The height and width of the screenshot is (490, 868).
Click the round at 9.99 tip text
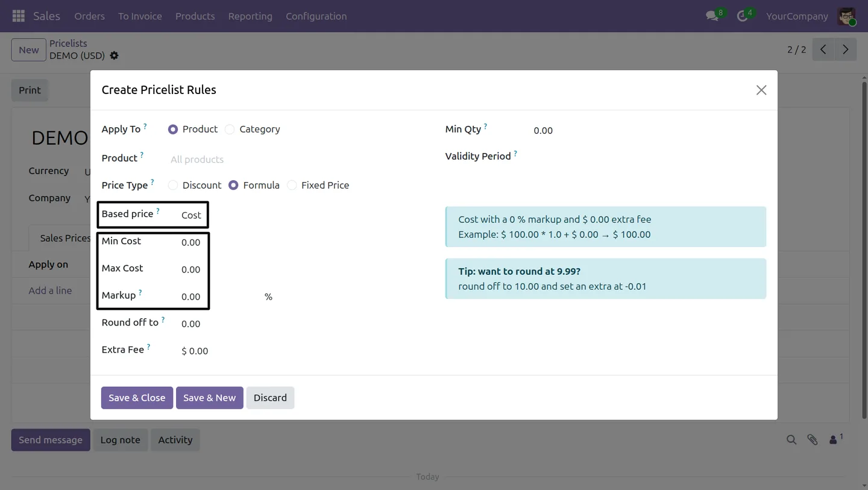click(520, 271)
